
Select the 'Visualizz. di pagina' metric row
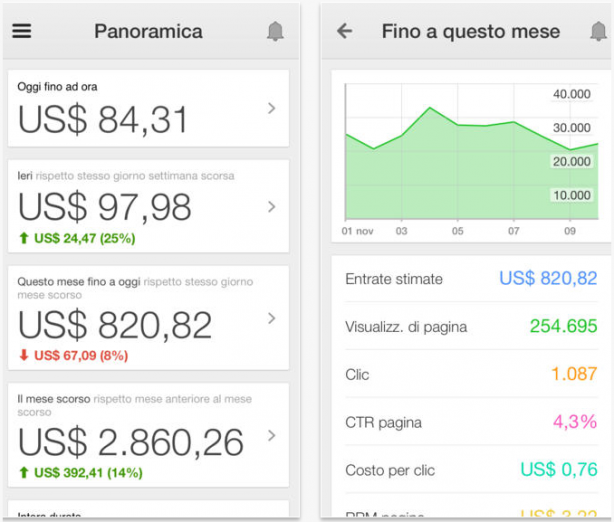(470, 326)
